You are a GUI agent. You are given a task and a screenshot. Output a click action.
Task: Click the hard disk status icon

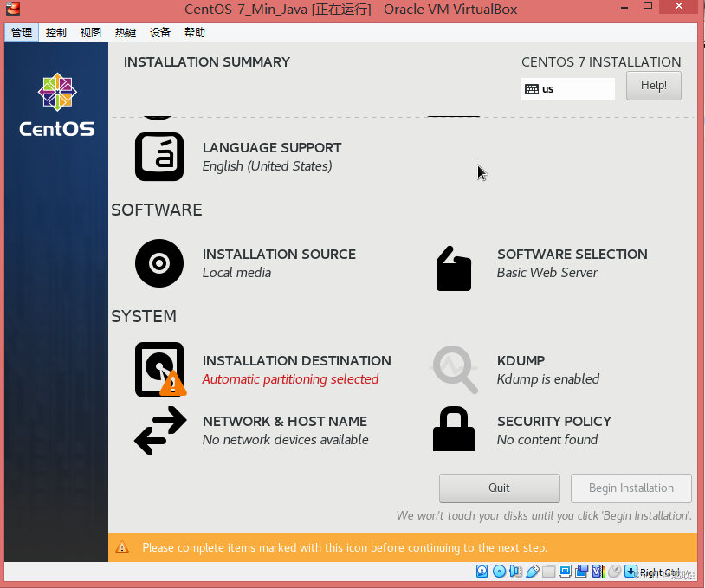click(x=482, y=571)
